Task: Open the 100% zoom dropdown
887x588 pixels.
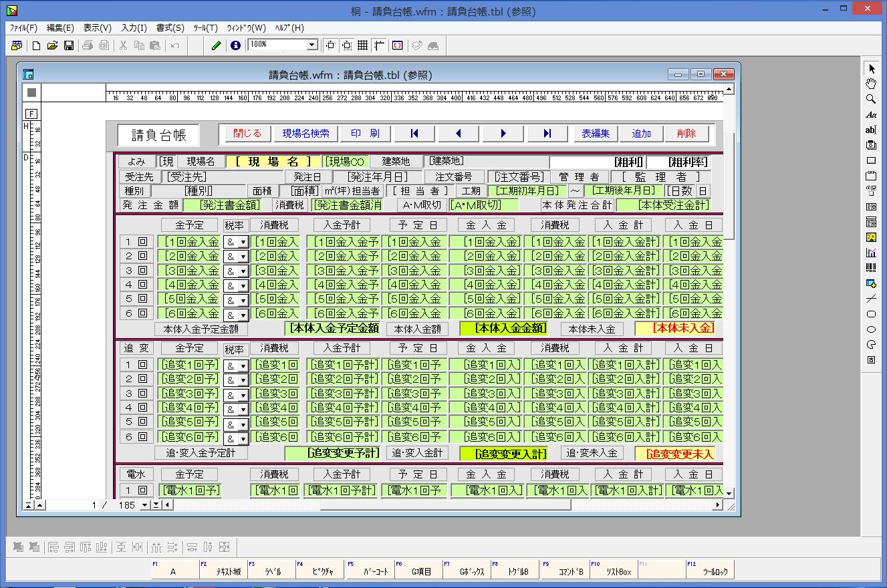Action: click(311, 45)
